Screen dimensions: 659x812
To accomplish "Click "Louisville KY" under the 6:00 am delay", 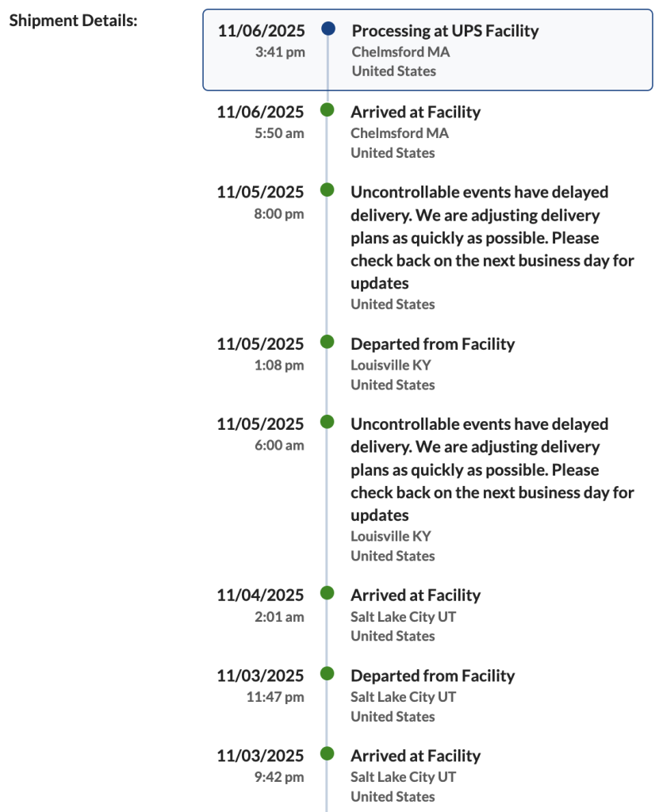I will click(391, 536).
